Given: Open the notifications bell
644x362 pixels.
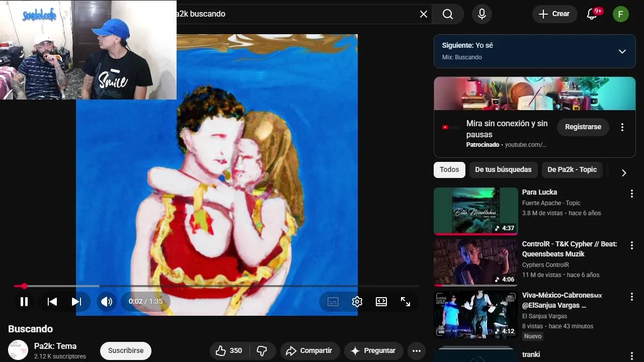Looking at the screenshot, I should coord(592,14).
